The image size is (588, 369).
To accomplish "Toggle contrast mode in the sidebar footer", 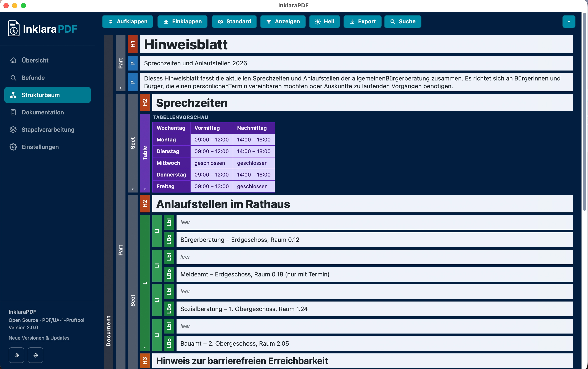I will click(x=16, y=355).
